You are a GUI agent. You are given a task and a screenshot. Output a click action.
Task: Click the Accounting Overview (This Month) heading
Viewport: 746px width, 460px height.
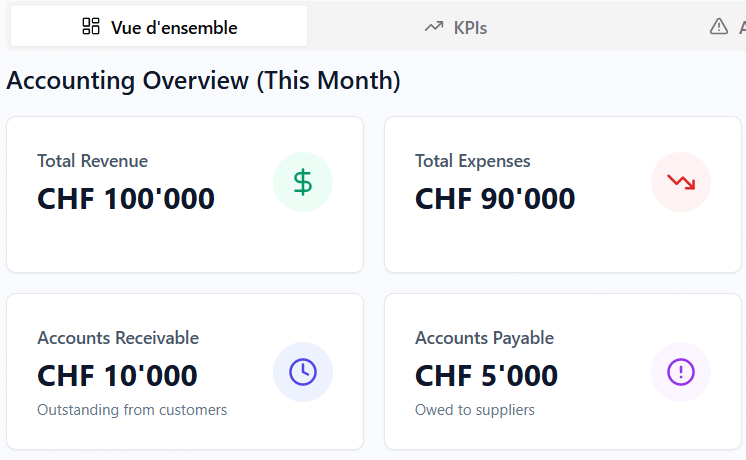pos(204,81)
